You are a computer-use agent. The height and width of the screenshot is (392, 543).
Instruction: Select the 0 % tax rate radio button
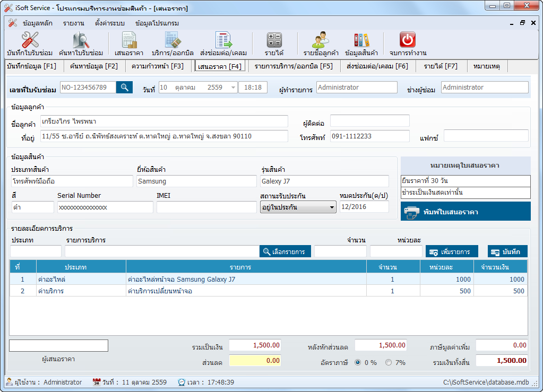[358, 362]
